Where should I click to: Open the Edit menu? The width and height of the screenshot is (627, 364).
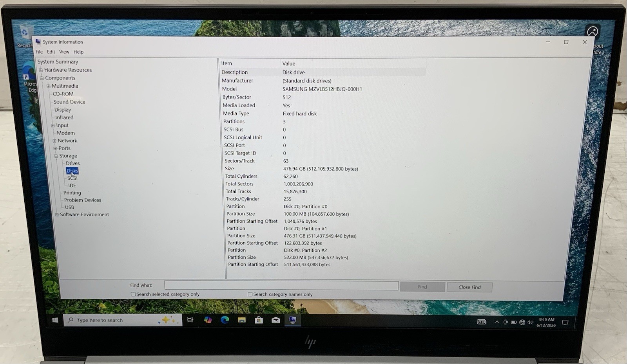(51, 52)
